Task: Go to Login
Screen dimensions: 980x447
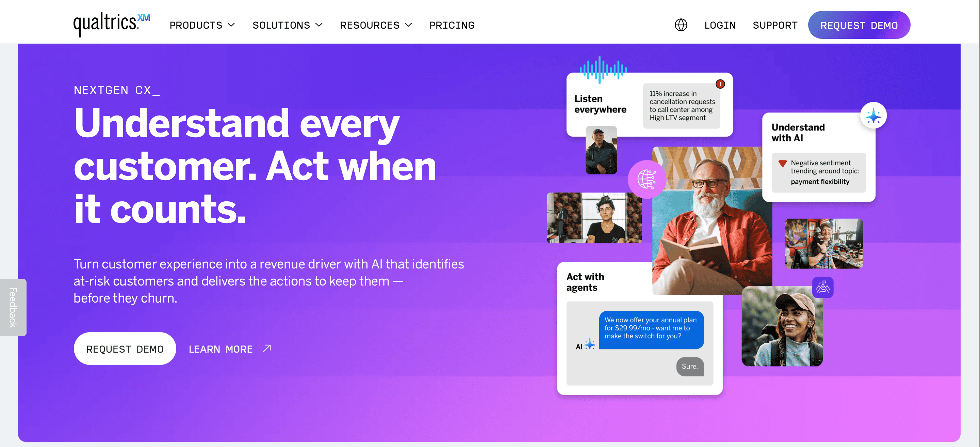Action: tap(720, 25)
